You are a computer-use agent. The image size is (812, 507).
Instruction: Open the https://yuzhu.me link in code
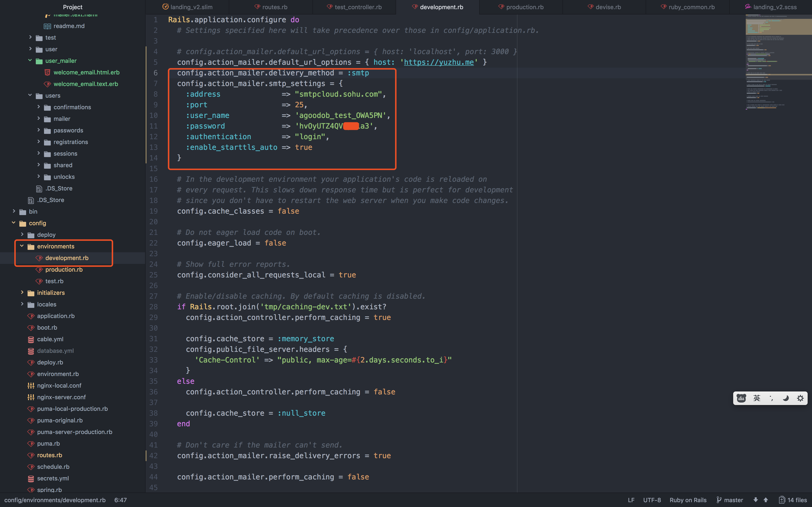click(439, 62)
